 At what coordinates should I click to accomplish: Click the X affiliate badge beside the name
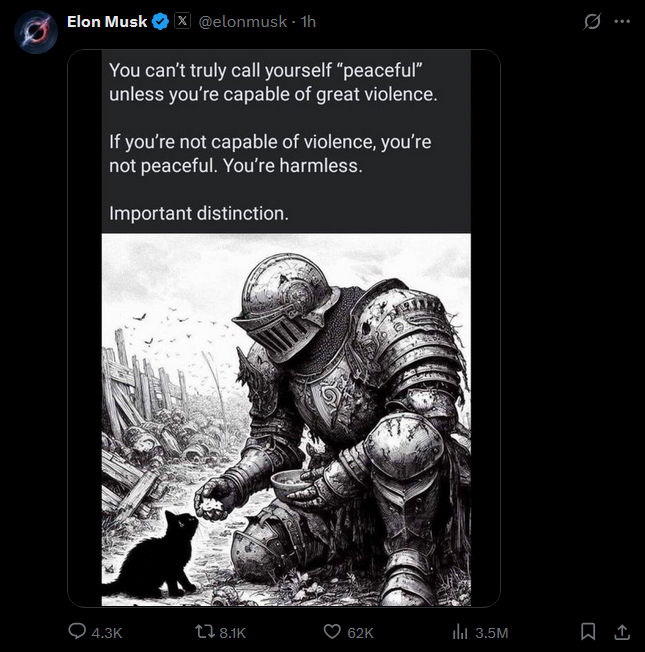pyautogui.click(x=183, y=22)
